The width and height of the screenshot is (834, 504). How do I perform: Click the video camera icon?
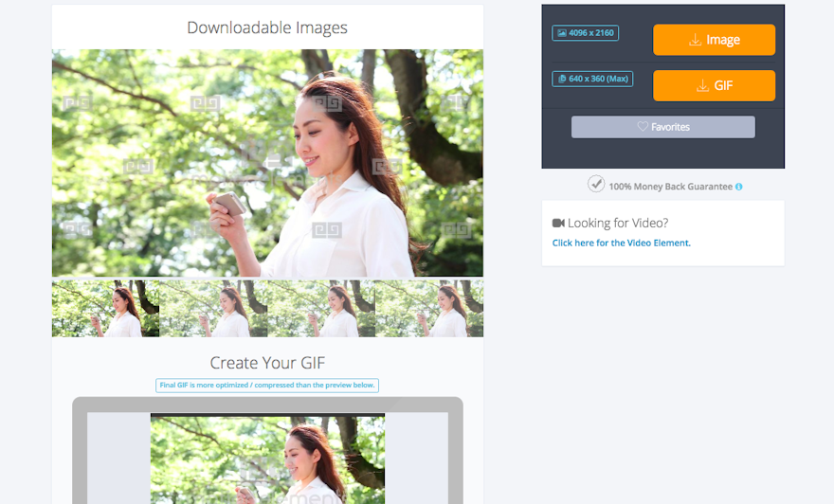[x=558, y=224]
